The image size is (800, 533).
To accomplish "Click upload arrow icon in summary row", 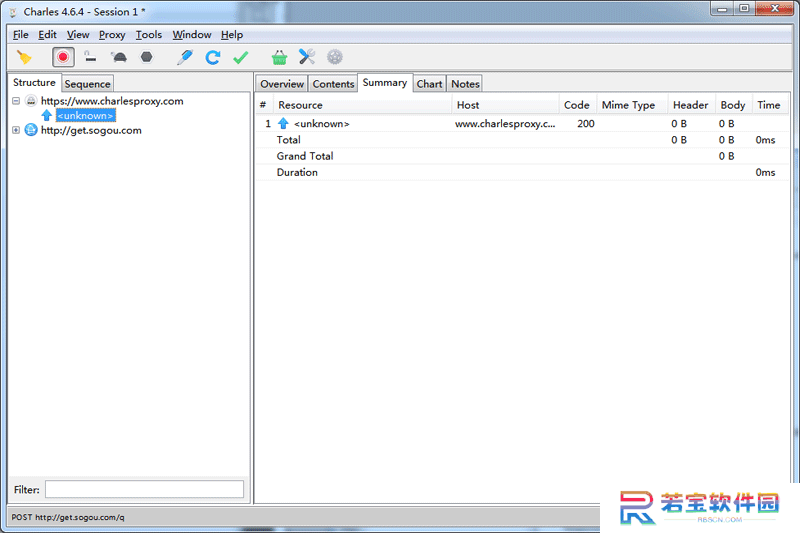I will 283,123.
